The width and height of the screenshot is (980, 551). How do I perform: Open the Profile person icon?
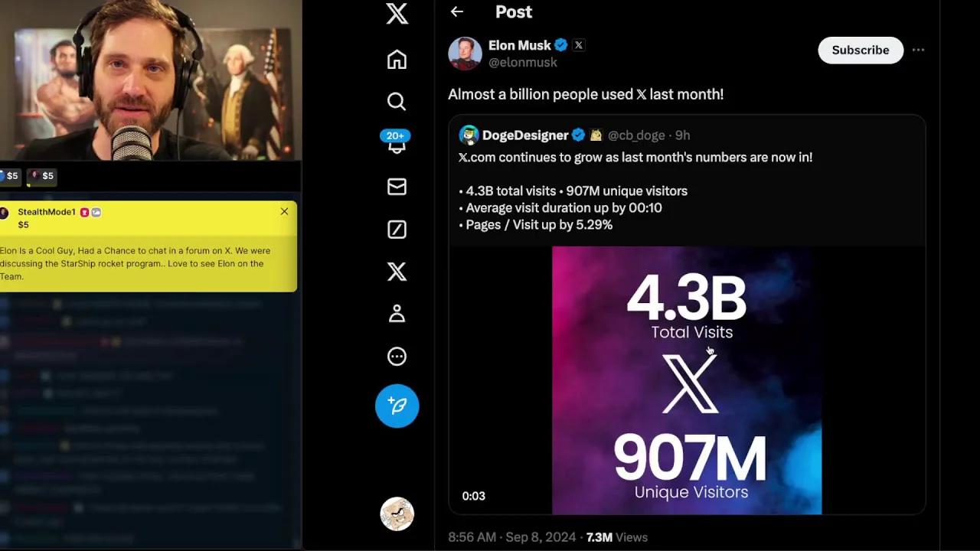pyautogui.click(x=397, y=314)
